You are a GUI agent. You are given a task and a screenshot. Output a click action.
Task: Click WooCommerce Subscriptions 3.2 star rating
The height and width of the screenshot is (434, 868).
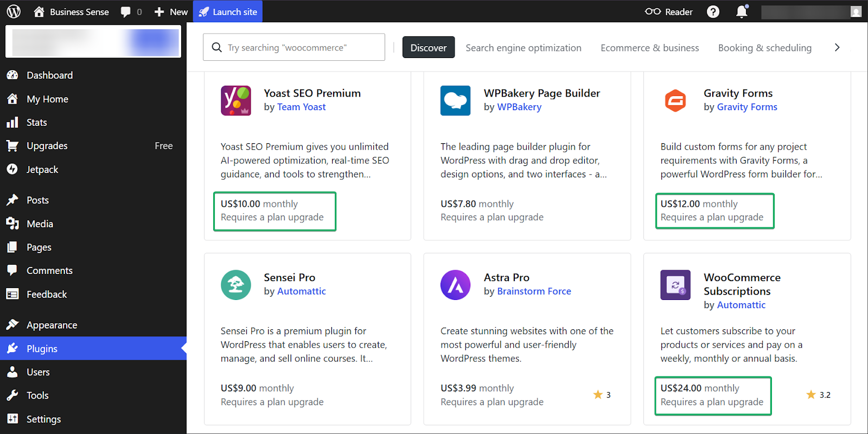pyautogui.click(x=818, y=395)
